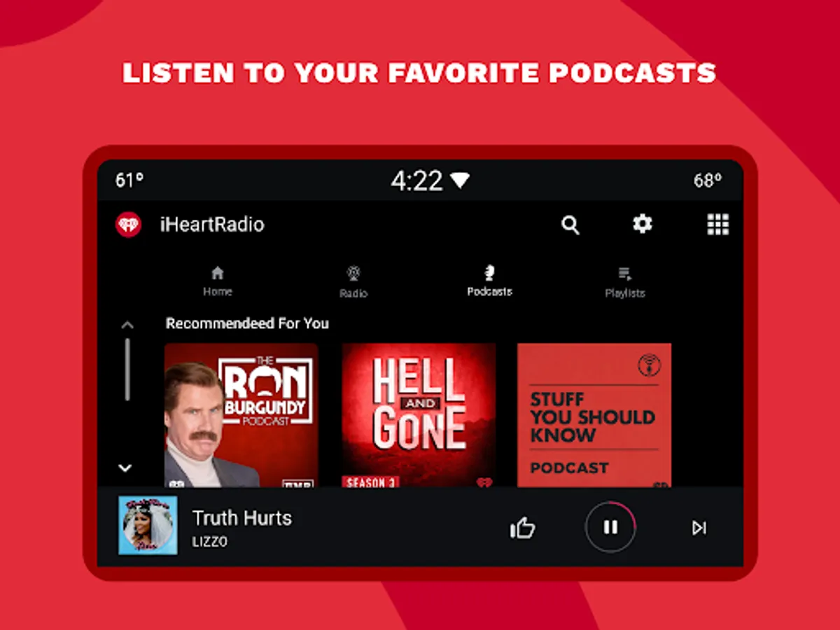This screenshot has height=630, width=840.
Task: Click the iHeartRadio app title
Action: (x=212, y=225)
